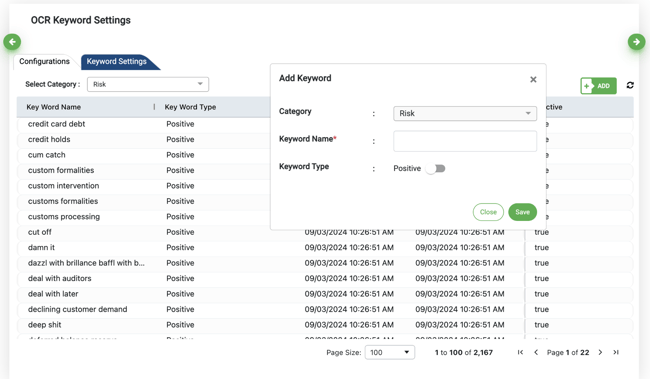
Task: Select the 'custom formalities' keyword
Action: point(61,170)
